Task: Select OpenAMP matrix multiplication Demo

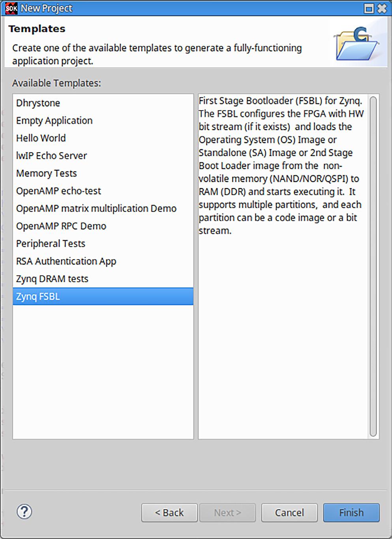Action: 103,208
